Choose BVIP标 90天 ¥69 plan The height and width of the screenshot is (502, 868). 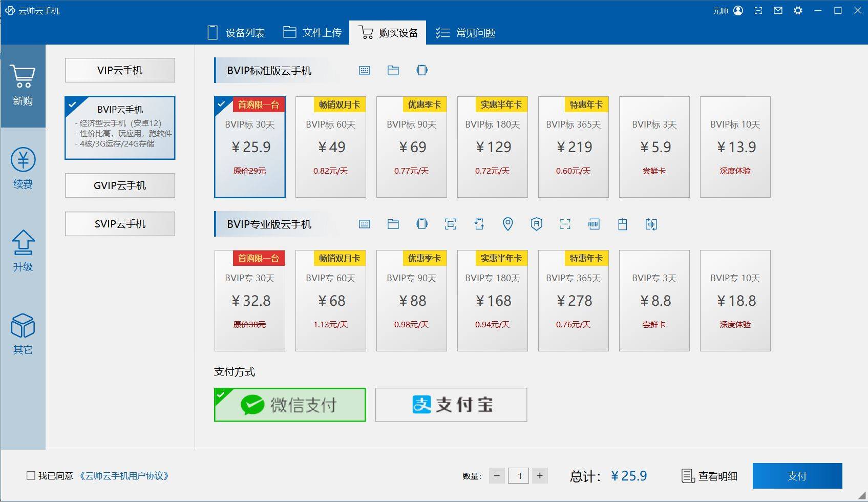click(412, 147)
